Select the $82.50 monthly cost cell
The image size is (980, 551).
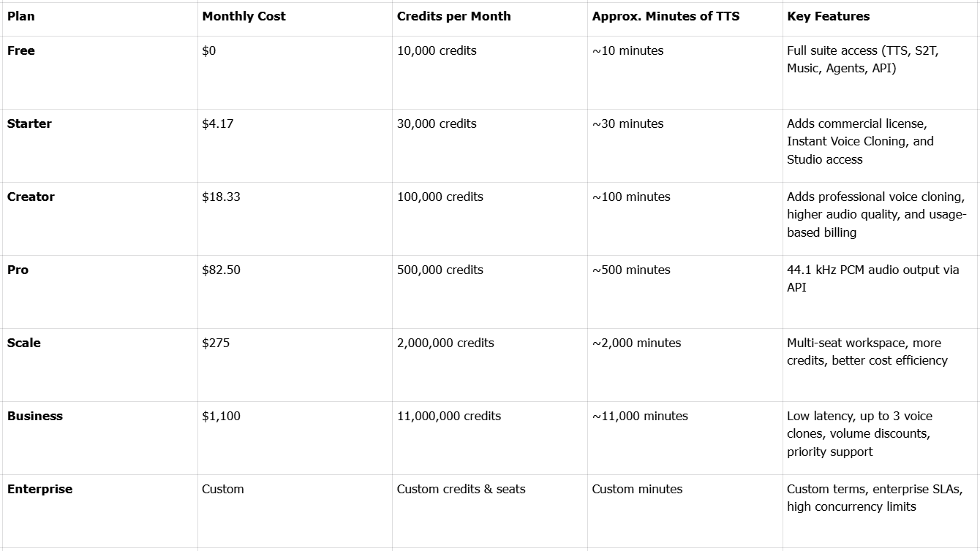click(x=221, y=270)
